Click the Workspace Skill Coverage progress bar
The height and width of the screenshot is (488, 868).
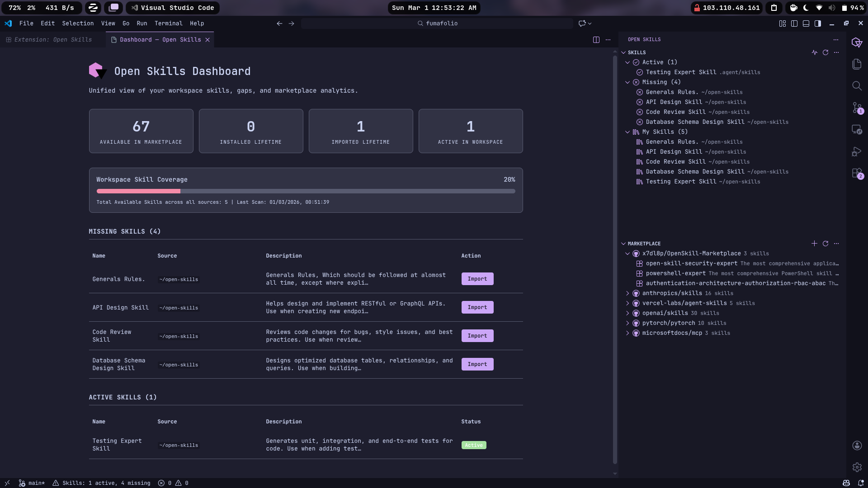[x=306, y=191]
